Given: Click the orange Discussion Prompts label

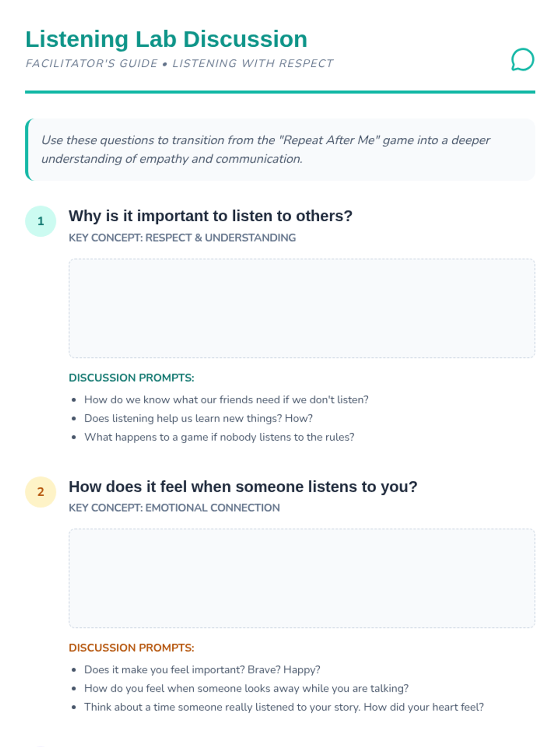Looking at the screenshot, I should coord(131,648).
